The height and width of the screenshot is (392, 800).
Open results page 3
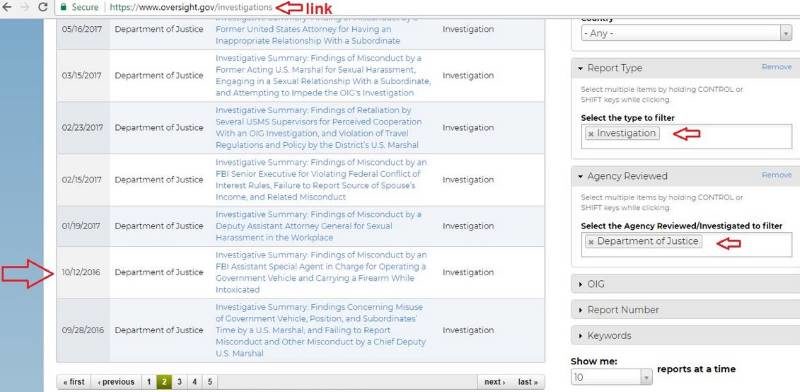[179, 382]
